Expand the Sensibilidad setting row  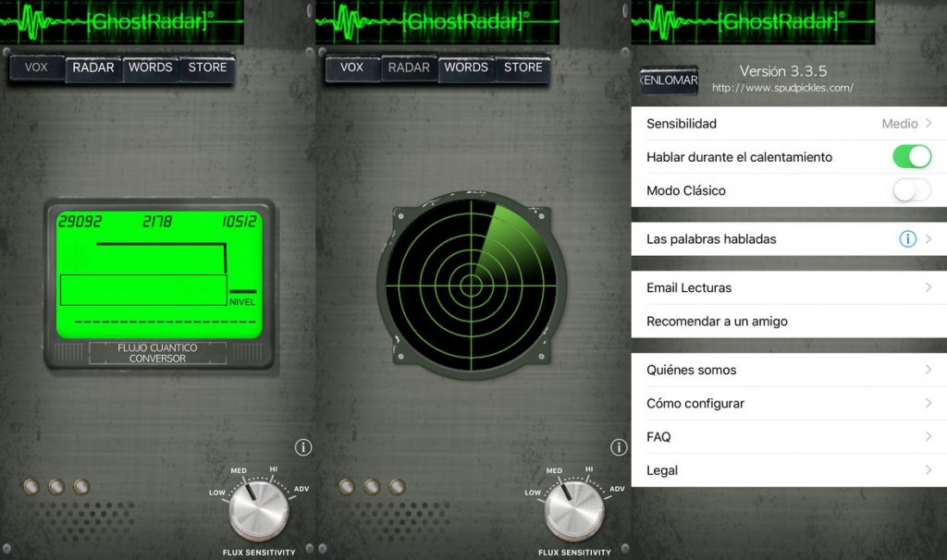click(787, 124)
